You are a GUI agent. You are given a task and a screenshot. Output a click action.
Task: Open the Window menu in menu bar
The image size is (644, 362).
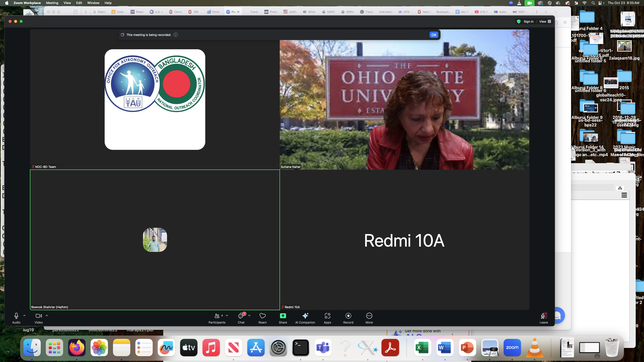[93, 3]
